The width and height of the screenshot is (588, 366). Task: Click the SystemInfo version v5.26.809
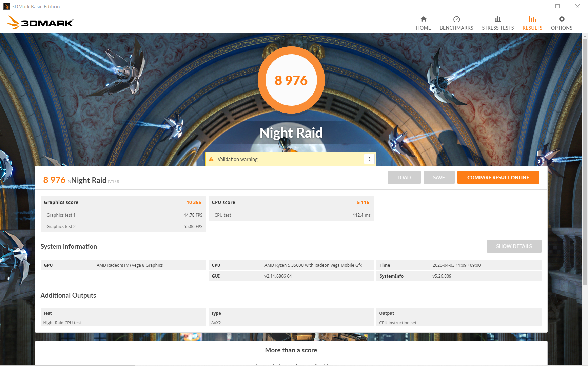pyautogui.click(x=442, y=276)
